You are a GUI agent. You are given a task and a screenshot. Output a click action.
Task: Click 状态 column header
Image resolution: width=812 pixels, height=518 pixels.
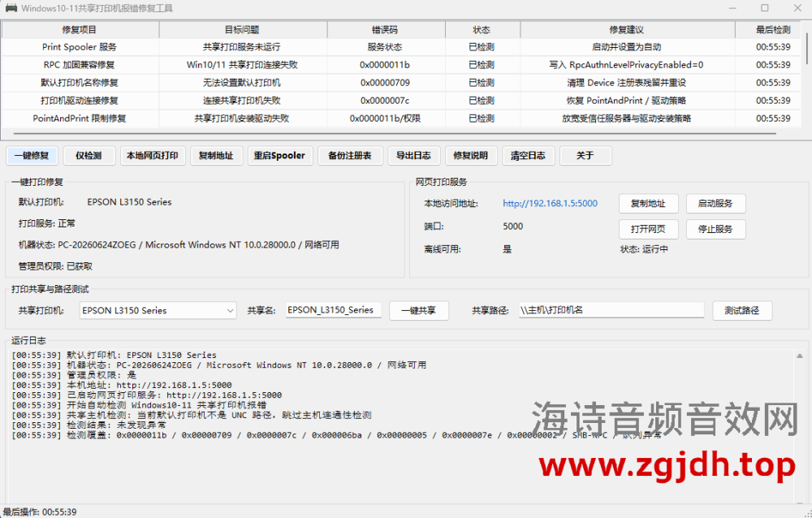[482, 30]
